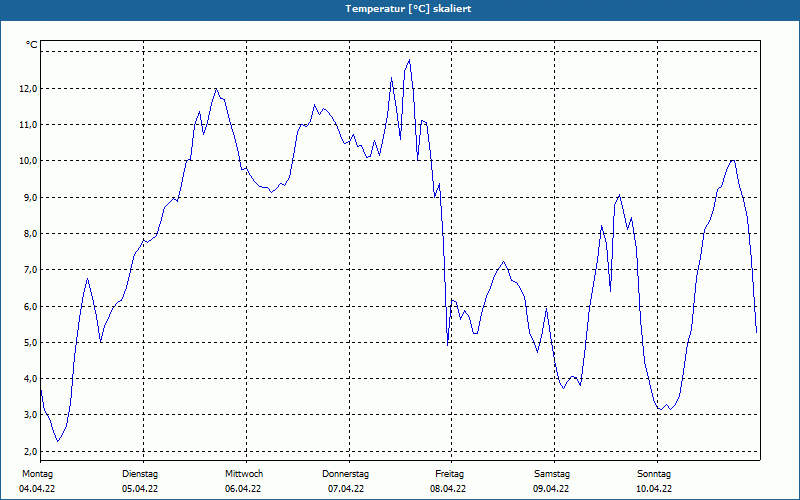800x500 pixels.
Task: Click the date 08.04.22
Action: (x=448, y=489)
